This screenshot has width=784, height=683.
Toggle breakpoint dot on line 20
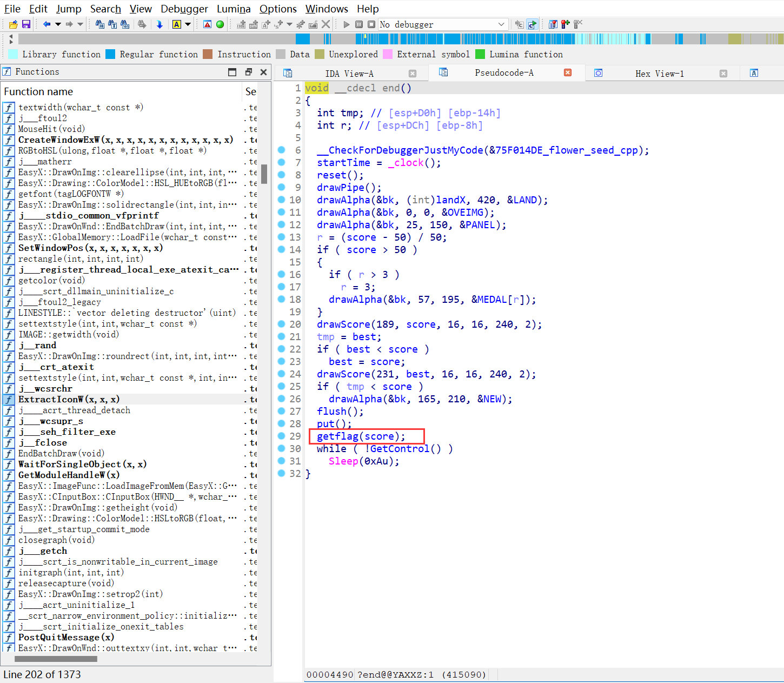[x=281, y=324]
